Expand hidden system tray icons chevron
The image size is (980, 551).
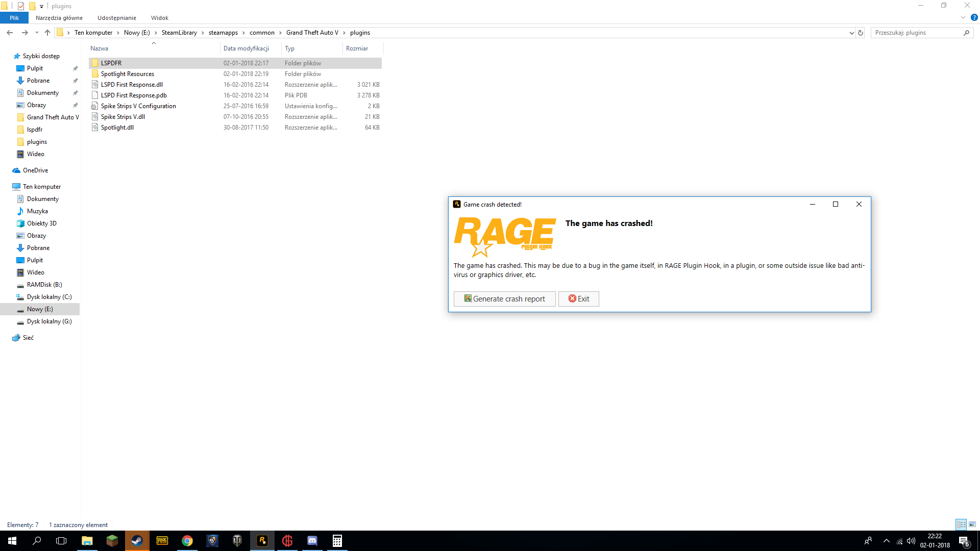(887, 541)
